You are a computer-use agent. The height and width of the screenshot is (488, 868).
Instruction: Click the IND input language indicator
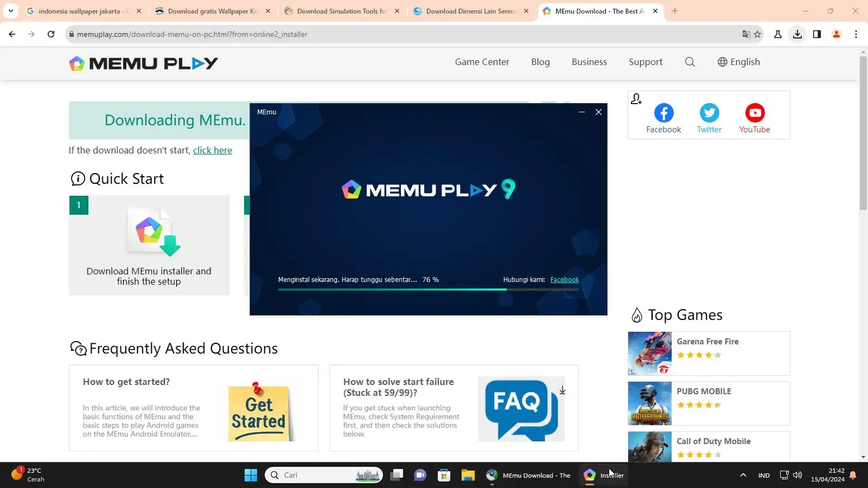point(764,476)
